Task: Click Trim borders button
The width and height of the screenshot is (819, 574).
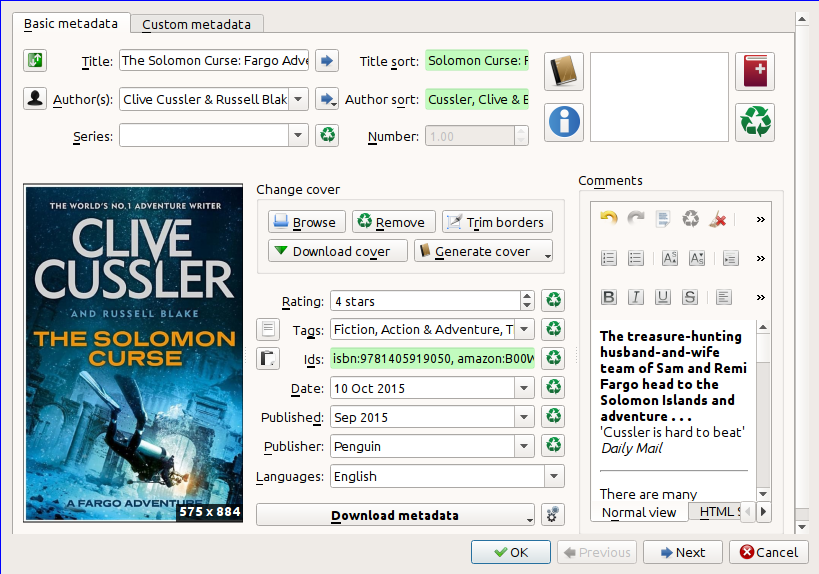Action: pos(497,222)
